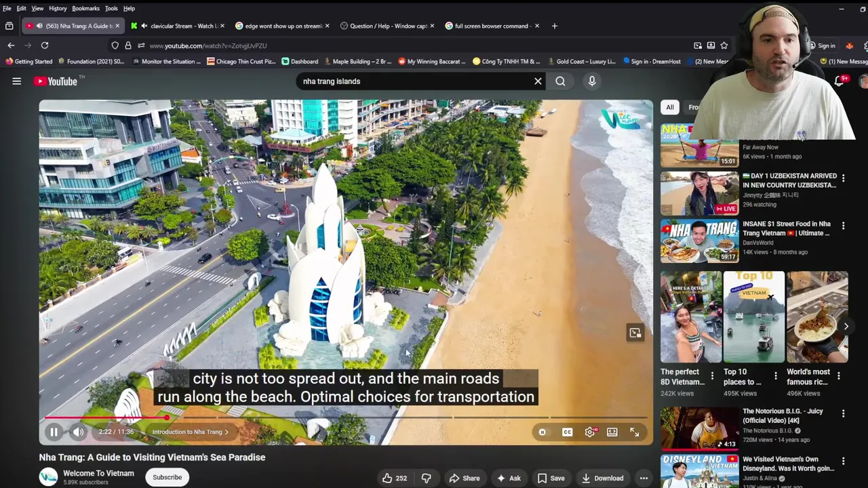This screenshot has height=488, width=868.
Task: Open Welcome To Vietnam channel name link
Action: (98, 473)
